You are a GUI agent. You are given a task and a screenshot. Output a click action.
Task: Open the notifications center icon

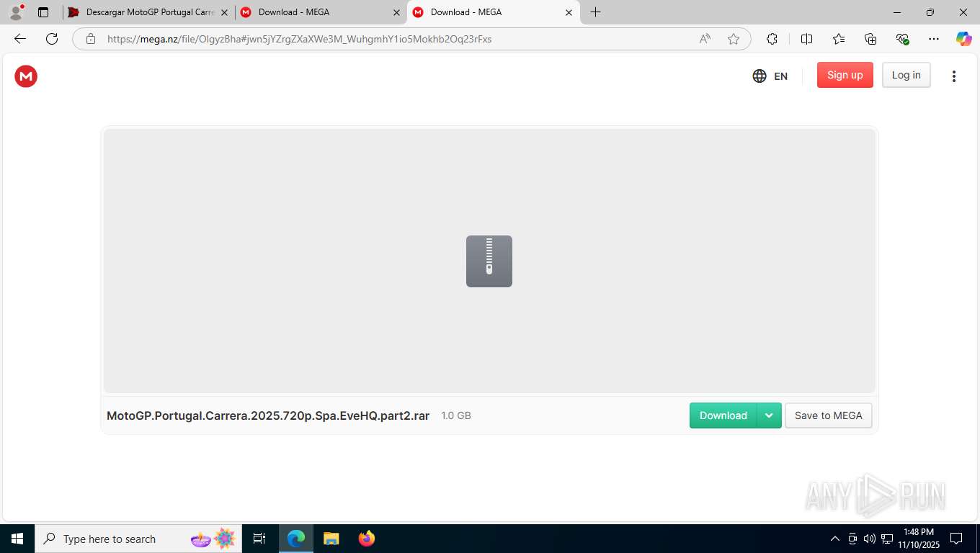[x=956, y=539]
